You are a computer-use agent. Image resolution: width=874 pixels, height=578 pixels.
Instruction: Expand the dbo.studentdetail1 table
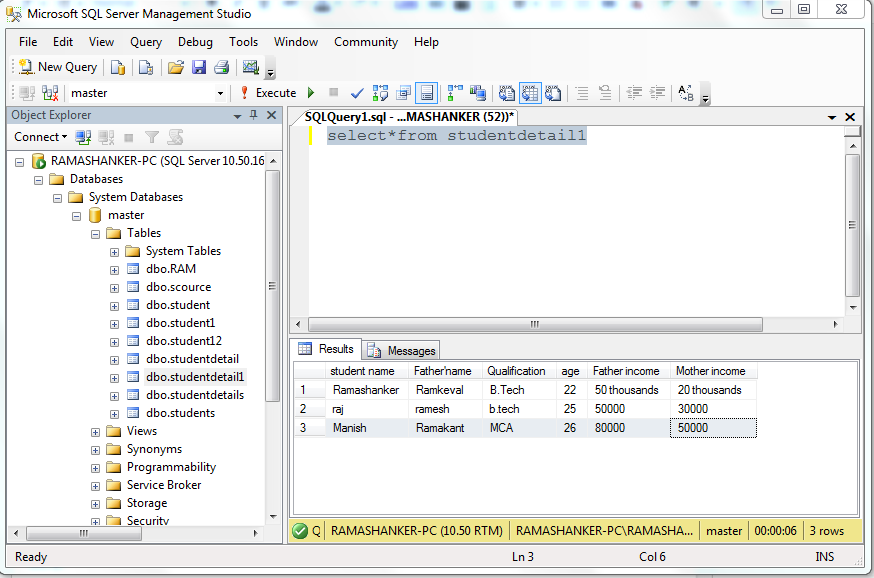pos(114,378)
